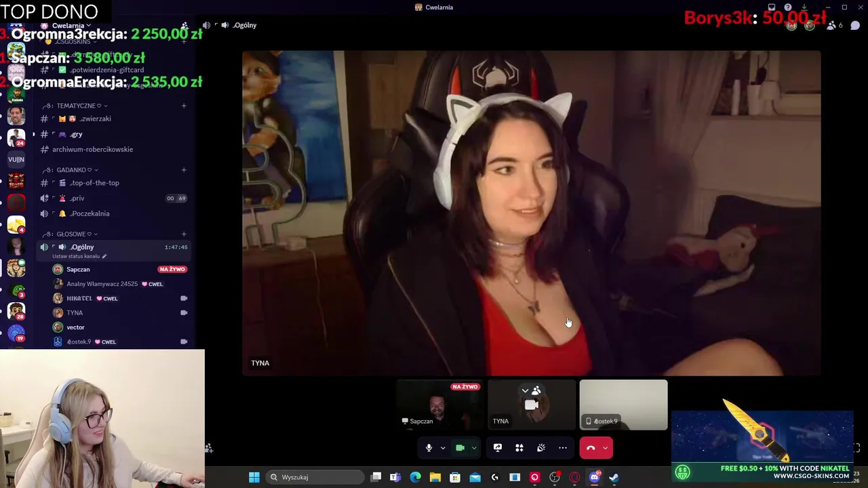Open the .gry text channel
Screen dimensions: 868x488
coord(114,134)
